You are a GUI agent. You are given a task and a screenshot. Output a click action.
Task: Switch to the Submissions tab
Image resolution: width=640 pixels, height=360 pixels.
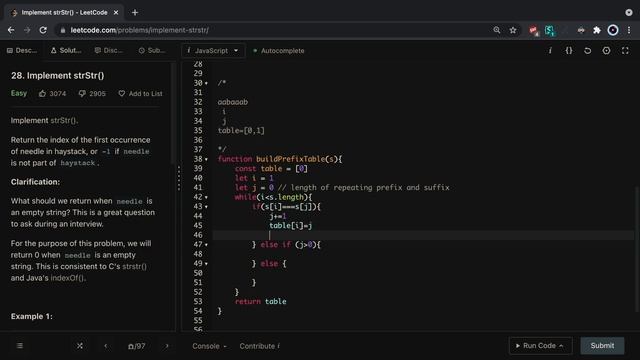tap(152, 51)
